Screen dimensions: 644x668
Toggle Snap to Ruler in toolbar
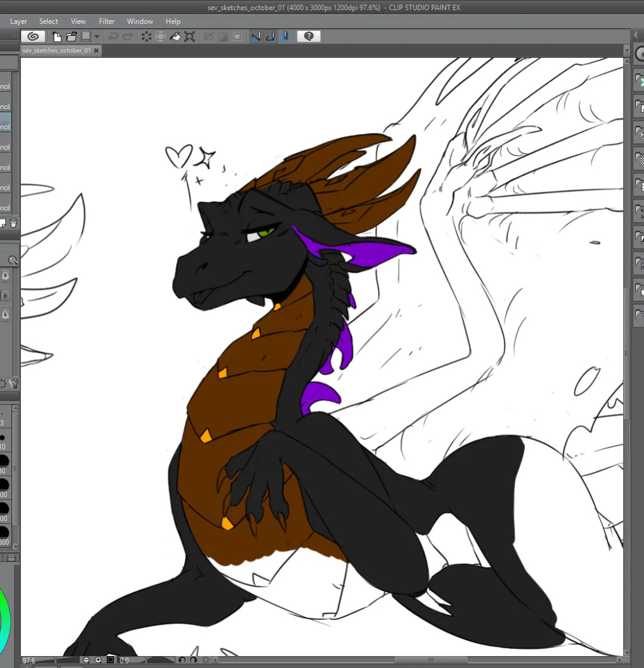[256, 37]
